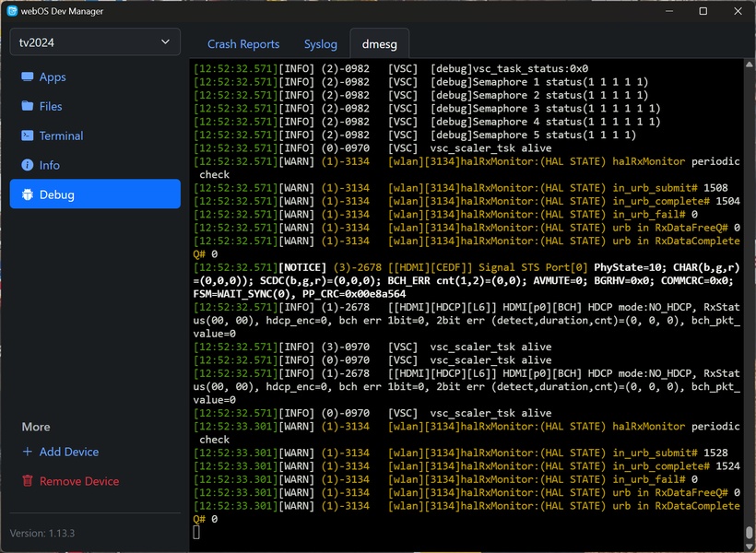
Task: Open the Apps page label
Action: [53, 77]
